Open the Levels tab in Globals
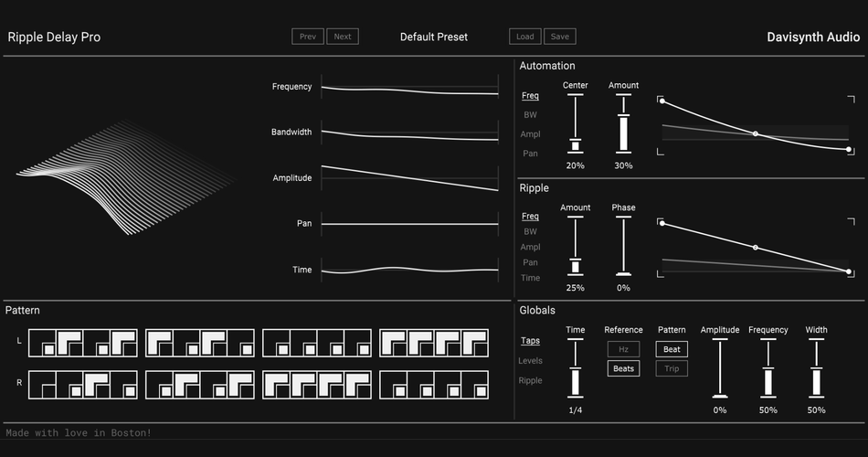This screenshot has width=868, height=457. pos(530,361)
